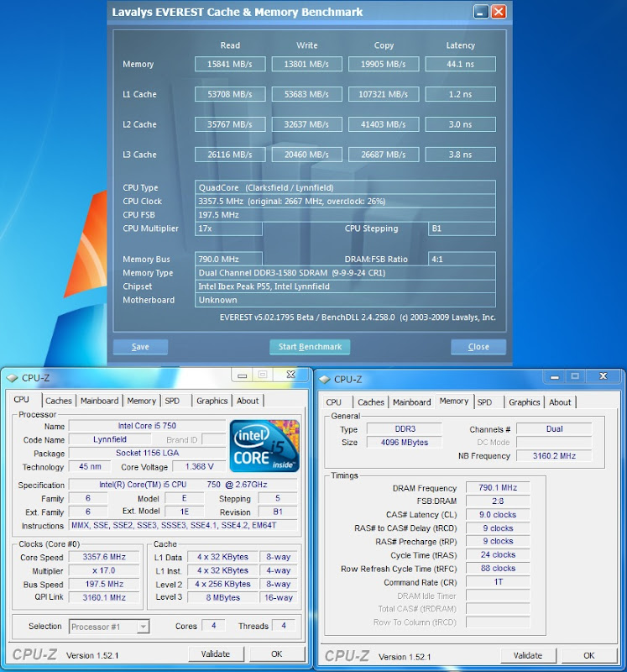Click Close button in EVEREST benchmark
This screenshot has height=672, width=627.
478,347
